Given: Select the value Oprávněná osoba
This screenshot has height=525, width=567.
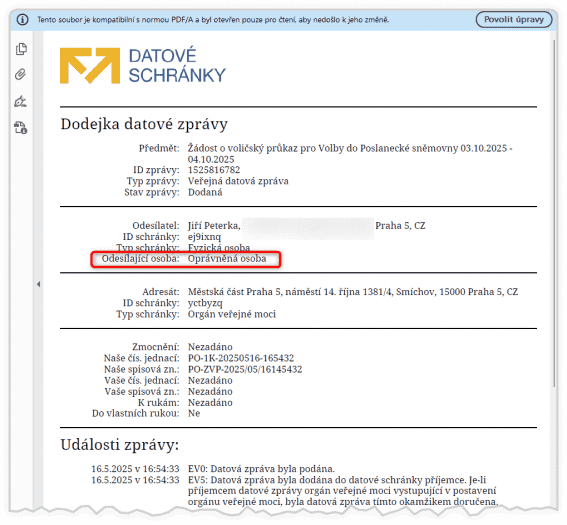Looking at the screenshot, I should coord(227,259).
